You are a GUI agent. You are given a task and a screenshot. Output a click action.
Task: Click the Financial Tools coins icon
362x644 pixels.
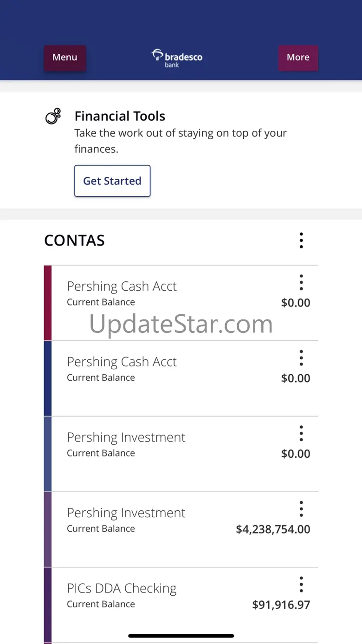(53, 116)
